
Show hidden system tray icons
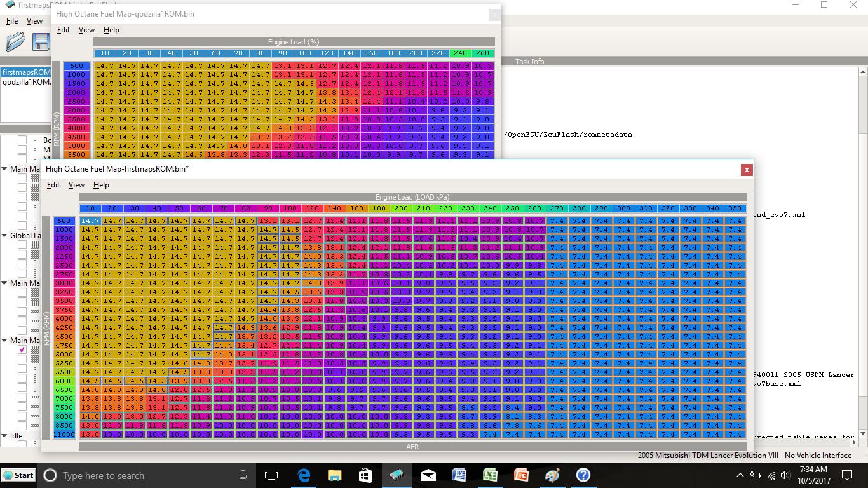pyautogui.click(x=740, y=475)
